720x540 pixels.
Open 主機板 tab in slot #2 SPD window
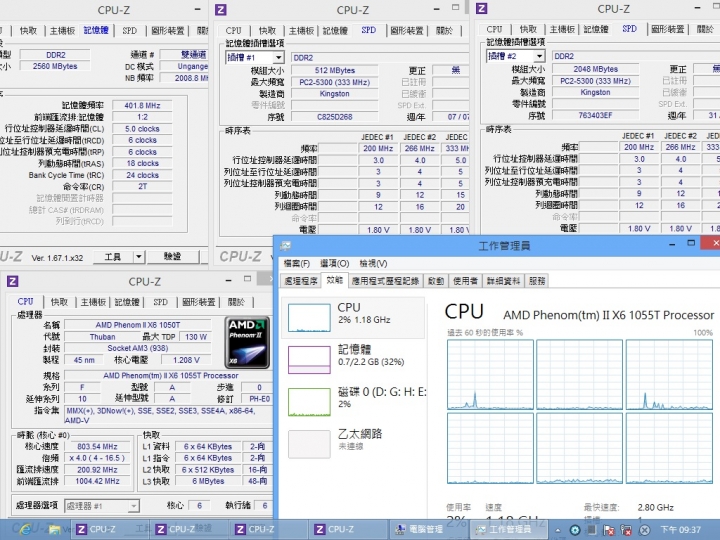pyautogui.click(x=562, y=29)
